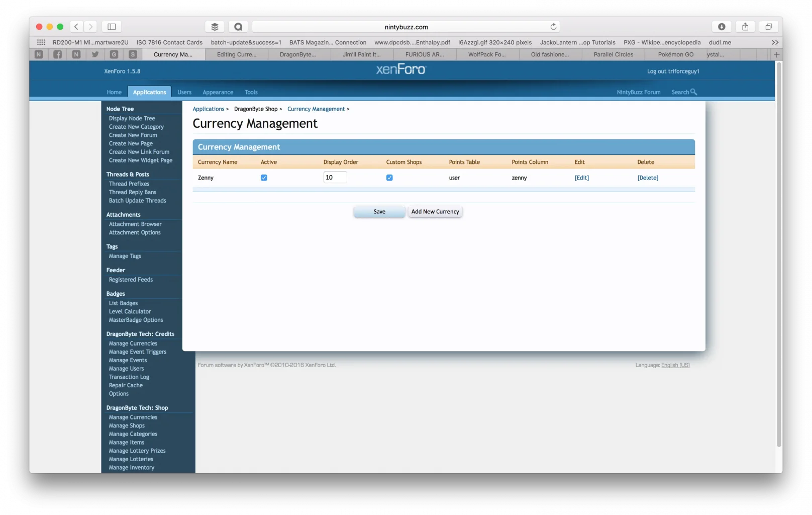Open the NintyBuzz Forum link
The width and height of the screenshot is (812, 515).
(x=639, y=92)
